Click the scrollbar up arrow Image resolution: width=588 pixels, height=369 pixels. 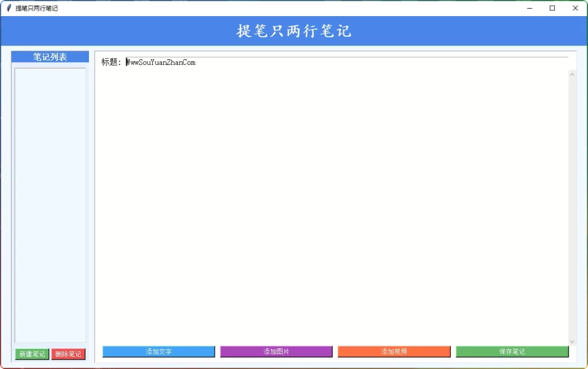tap(572, 74)
